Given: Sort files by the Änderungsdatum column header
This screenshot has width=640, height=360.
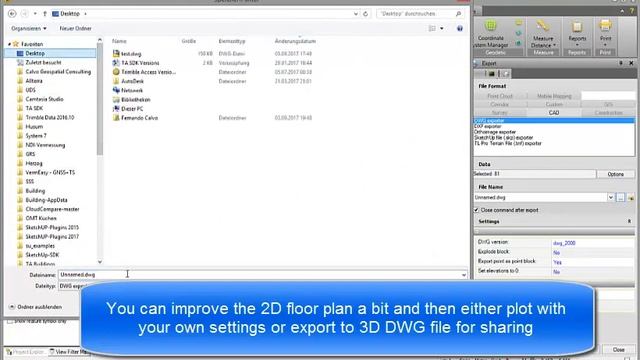Looking at the screenshot, I should tap(295, 41).
